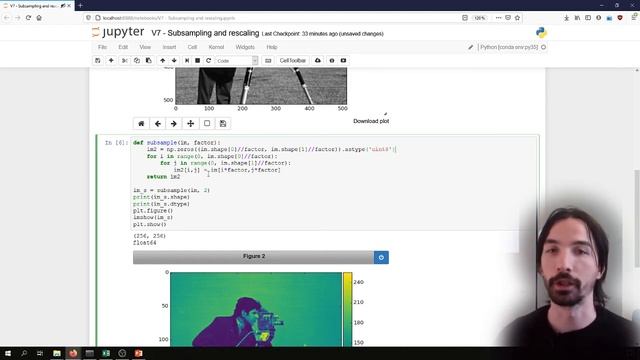Click the cloud upload toolbar icon
The width and height of the screenshot is (640, 360).
318,60
